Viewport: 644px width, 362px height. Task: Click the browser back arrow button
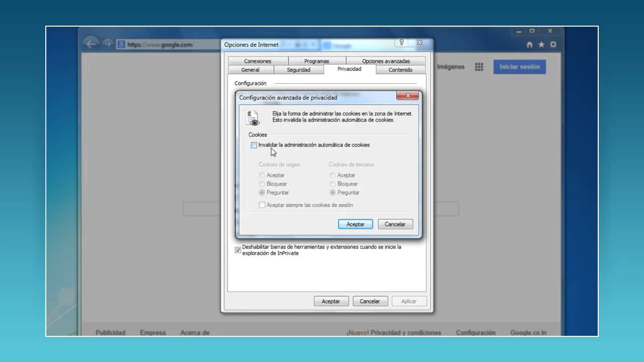(x=91, y=44)
